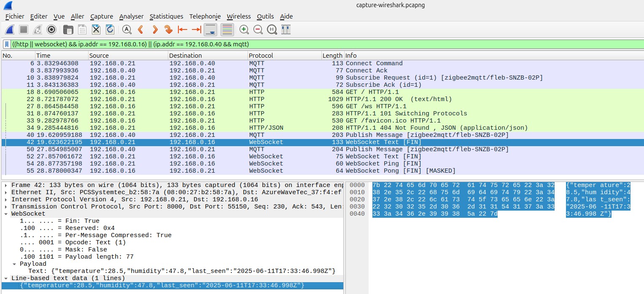Toggle auto-scroll to last packet during capture
Screen dimensions: 644x294
tap(210, 29)
